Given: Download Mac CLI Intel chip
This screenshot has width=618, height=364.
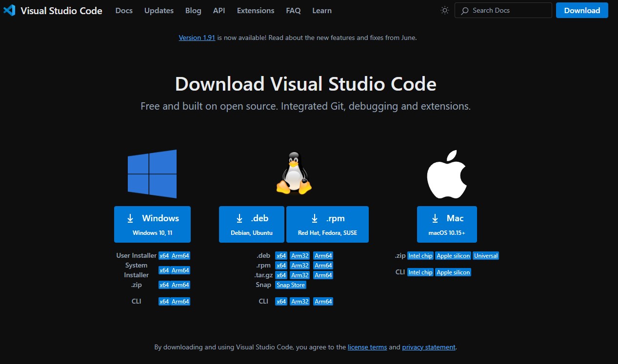Looking at the screenshot, I should coord(420,272).
